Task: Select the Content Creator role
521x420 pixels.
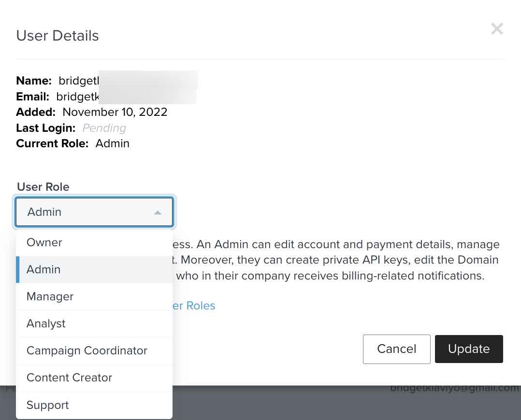Action: pos(69,378)
